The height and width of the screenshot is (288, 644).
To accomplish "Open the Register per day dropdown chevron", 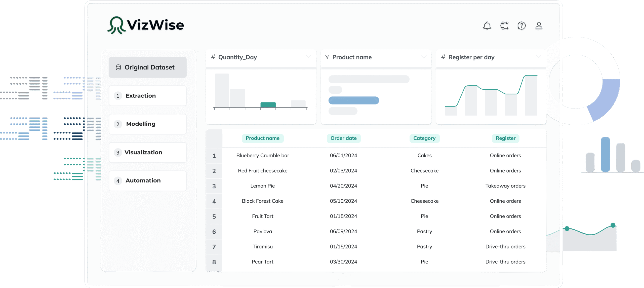I will click(538, 56).
